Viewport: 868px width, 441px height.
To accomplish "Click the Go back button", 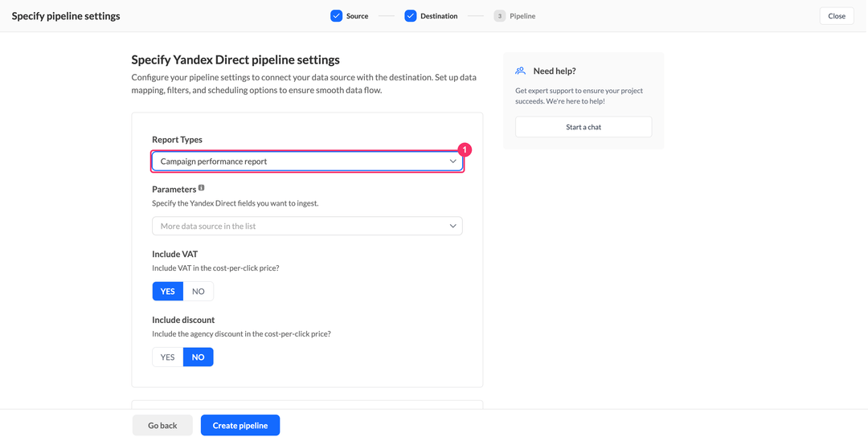I will (x=162, y=426).
